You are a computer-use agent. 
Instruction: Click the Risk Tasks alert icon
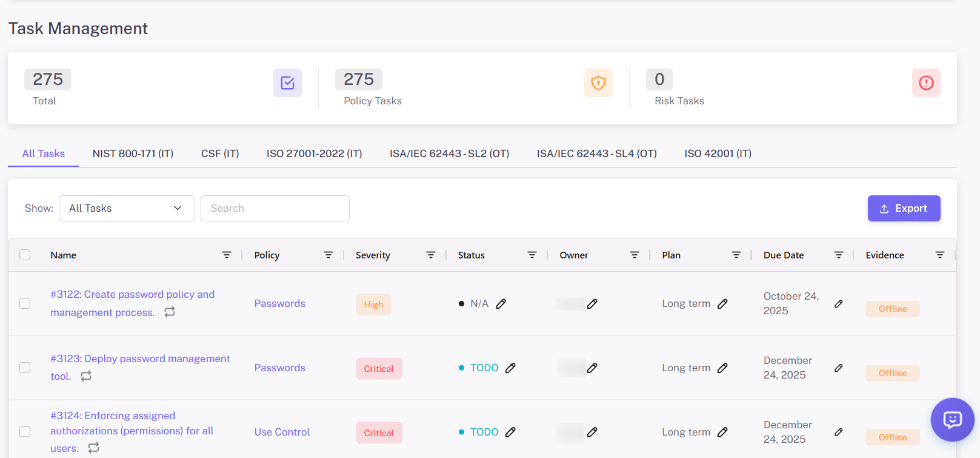click(925, 83)
